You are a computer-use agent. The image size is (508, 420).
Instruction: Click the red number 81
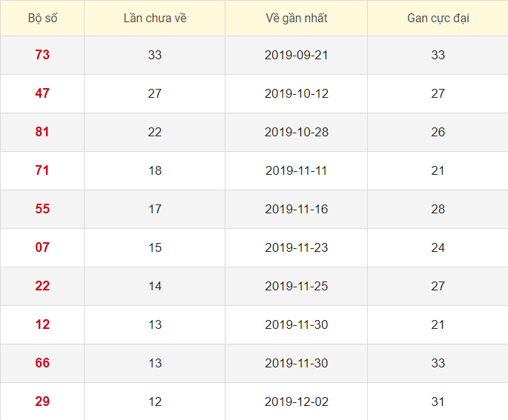pyautogui.click(x=42, y=132)
